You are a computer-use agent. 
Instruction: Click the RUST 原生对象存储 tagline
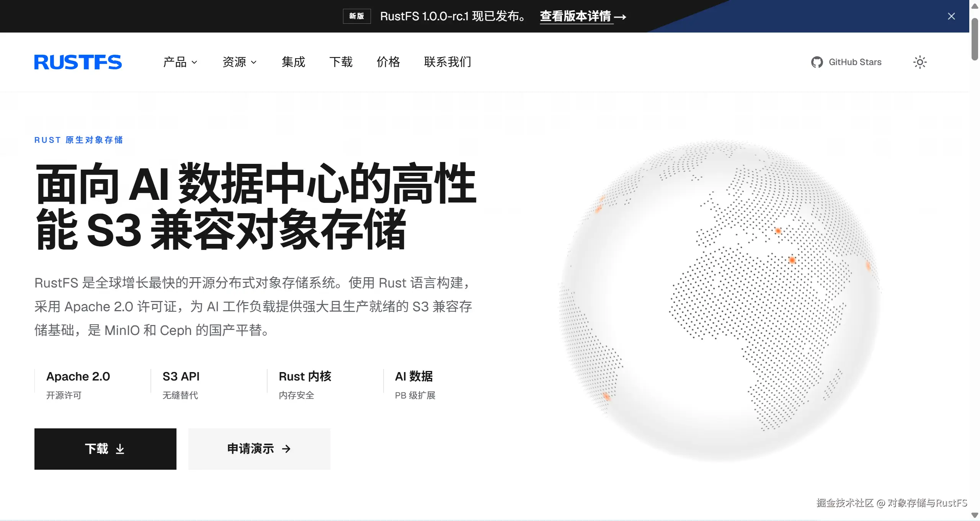[x=79, y=140]
